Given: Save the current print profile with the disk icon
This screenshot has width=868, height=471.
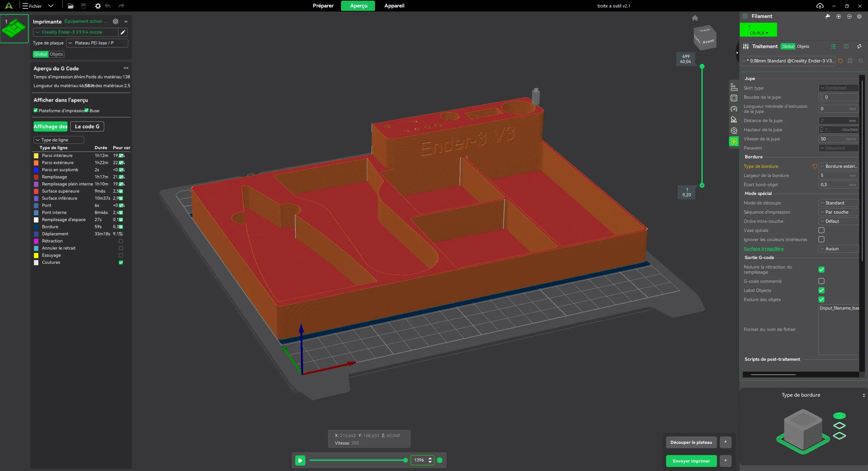Looking at the screenshot, I should 850,61.
